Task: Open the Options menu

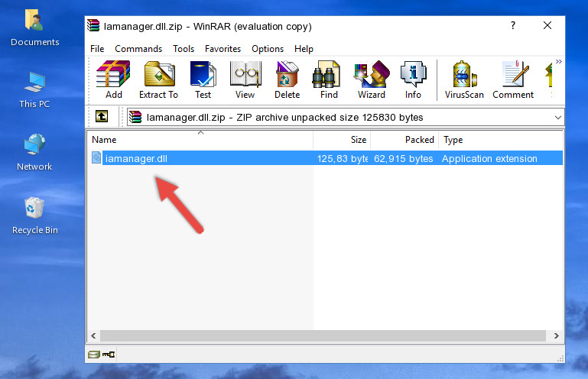Action: pyautogui.click(x=268, y=49)
